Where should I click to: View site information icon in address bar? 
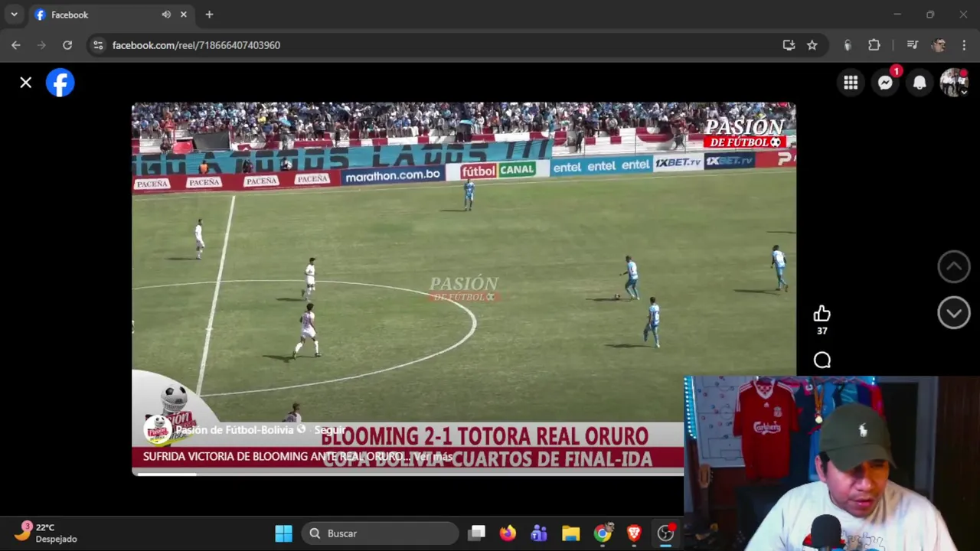pyautogui.click(x=98, y=45)
